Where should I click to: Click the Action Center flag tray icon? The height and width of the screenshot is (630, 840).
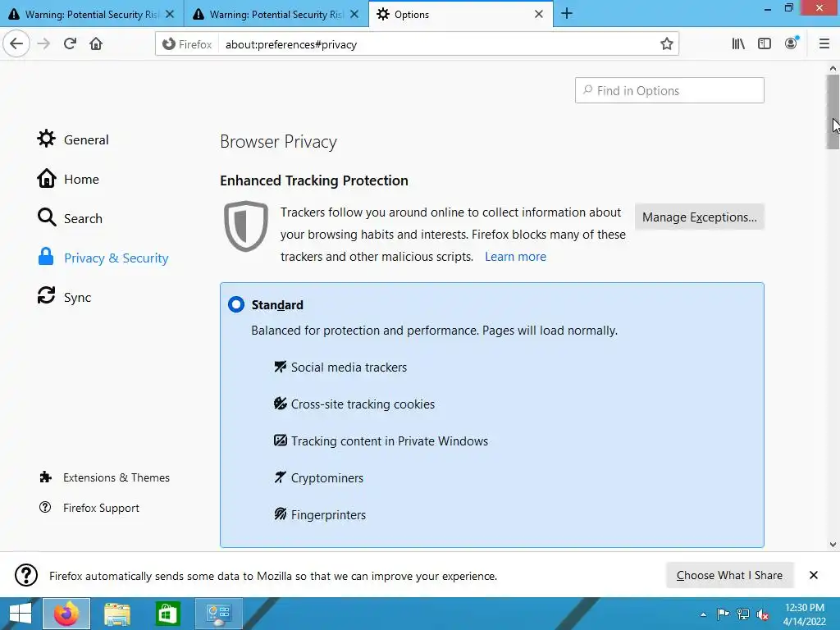click(723, 614)
